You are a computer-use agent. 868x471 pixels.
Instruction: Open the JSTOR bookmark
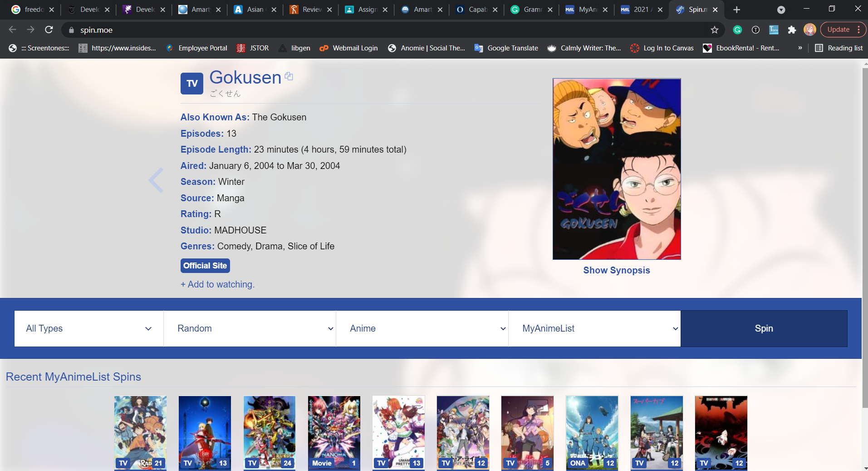[x=253, y=48]
